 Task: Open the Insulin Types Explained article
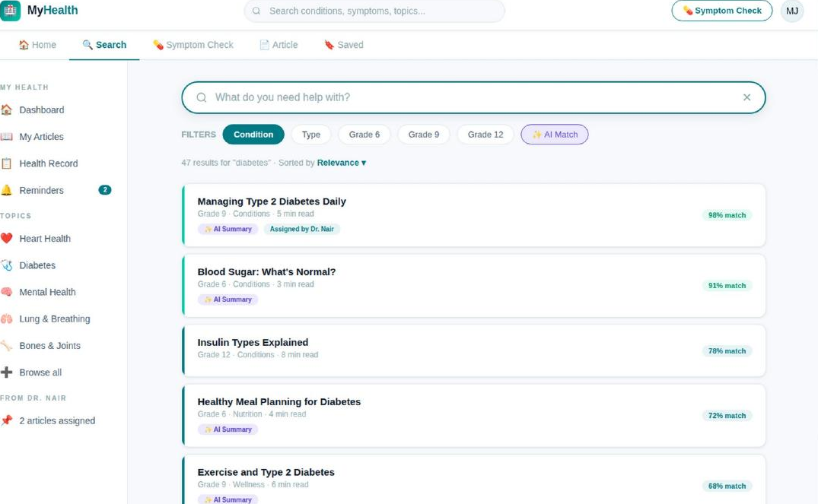click(x=474, y=350)
